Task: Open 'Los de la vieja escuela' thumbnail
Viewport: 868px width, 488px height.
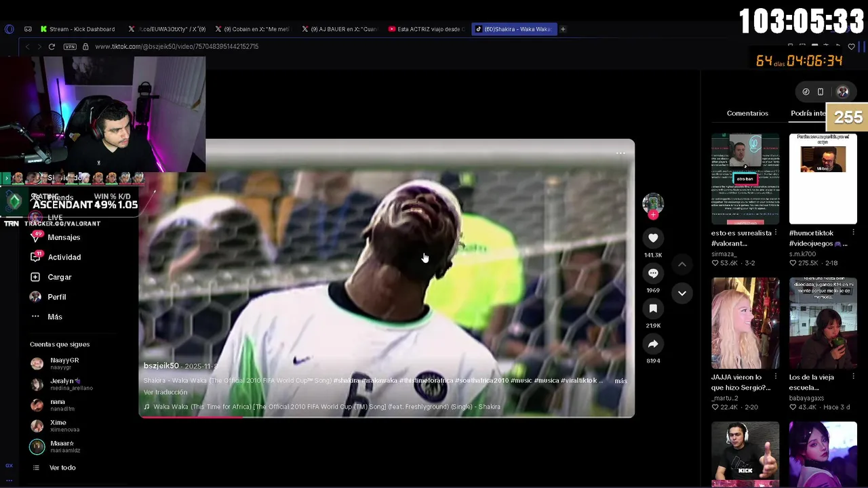Action: (x=823, y=323)
